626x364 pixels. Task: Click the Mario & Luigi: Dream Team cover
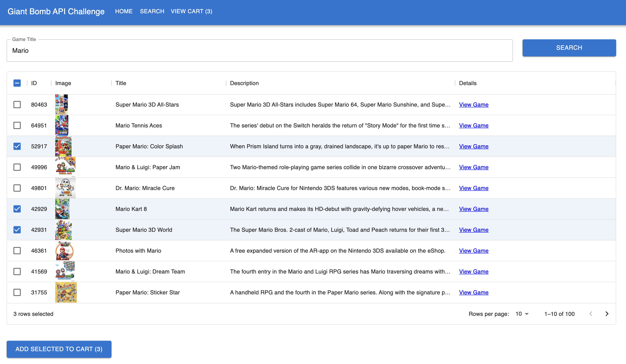[x=65, y=271]
